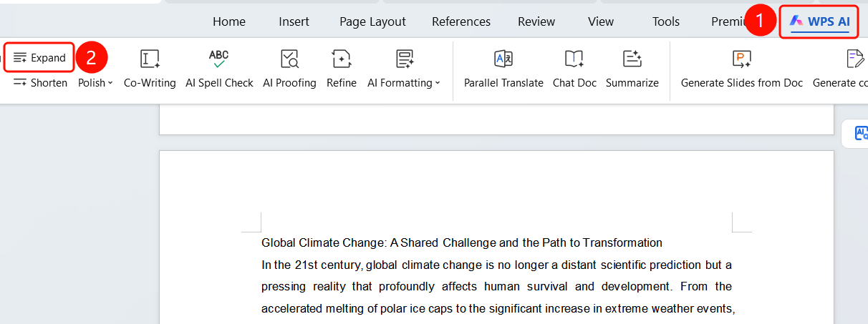
Task: Go to Page Layout tab
Action: (372, 21)
